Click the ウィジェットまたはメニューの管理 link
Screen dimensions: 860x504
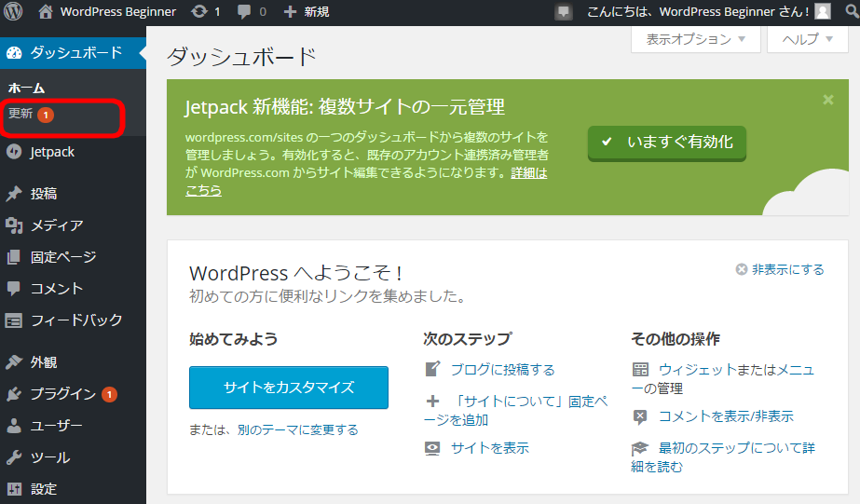(x=723, y=379)
